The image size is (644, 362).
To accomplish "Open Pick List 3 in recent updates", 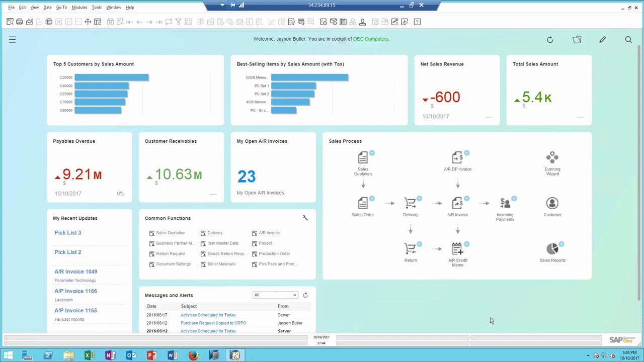I will click(x=68, y=233).
